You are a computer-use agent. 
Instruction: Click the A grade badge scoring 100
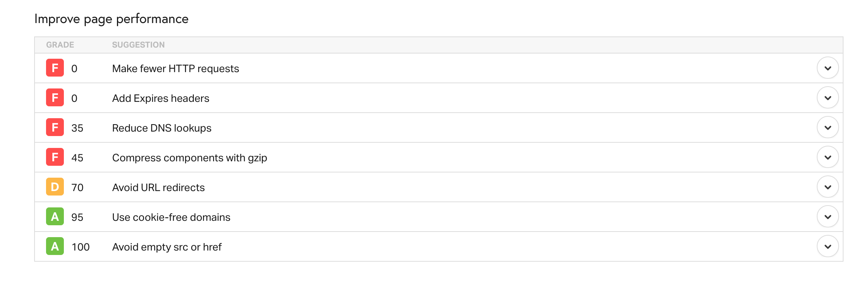(x=55, y=246)
